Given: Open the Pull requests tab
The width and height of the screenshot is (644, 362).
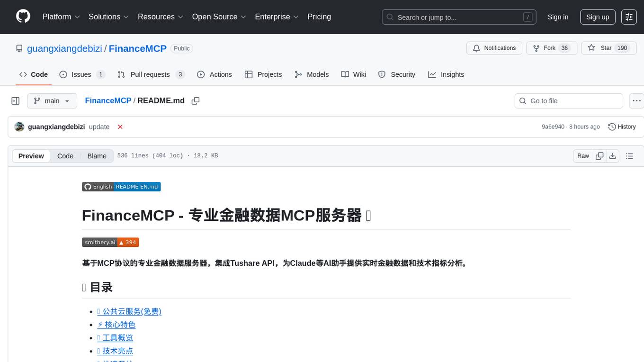Looking at the screenshot, I should (151, 74).
